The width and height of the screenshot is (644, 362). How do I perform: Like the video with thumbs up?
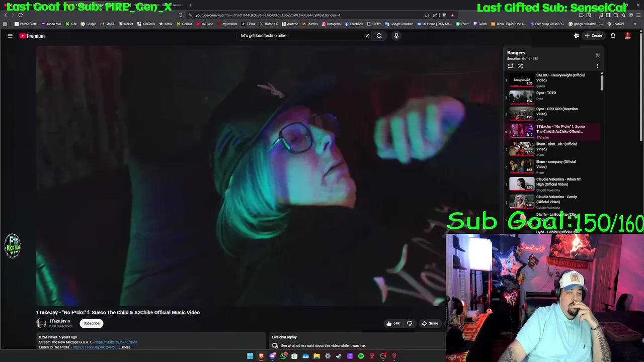pos(393,323)
